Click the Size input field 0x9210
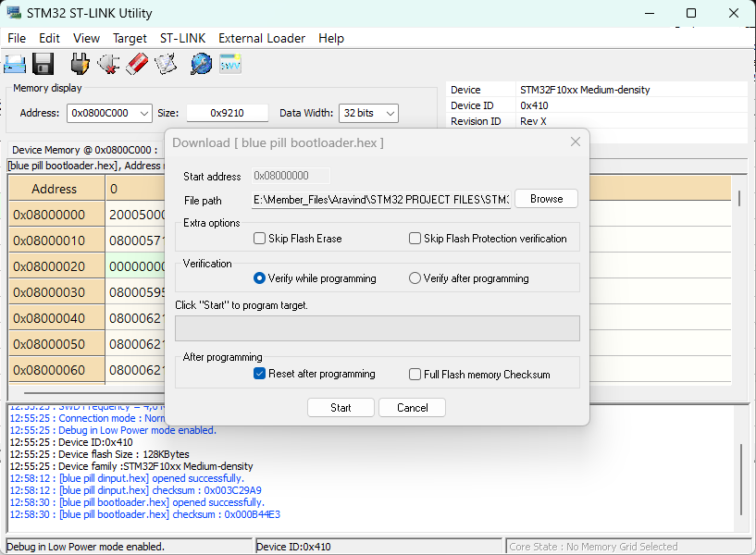The height and width of the screenshot is (555, 756). pos(227,113)
